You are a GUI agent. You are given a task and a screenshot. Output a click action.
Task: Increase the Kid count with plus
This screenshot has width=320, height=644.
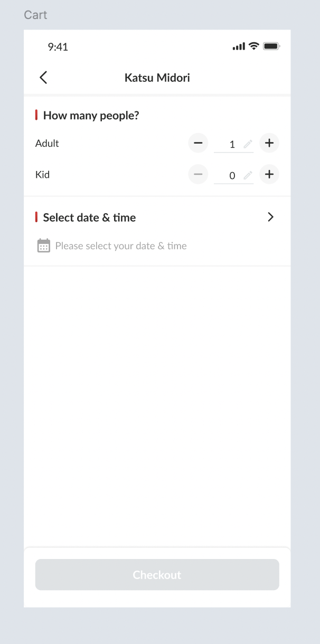269,175
